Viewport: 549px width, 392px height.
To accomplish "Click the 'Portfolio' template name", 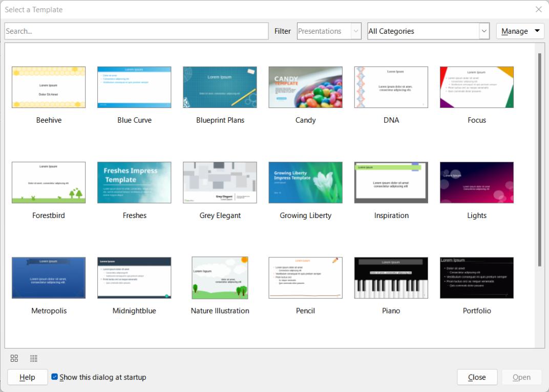I will point(477,311).
